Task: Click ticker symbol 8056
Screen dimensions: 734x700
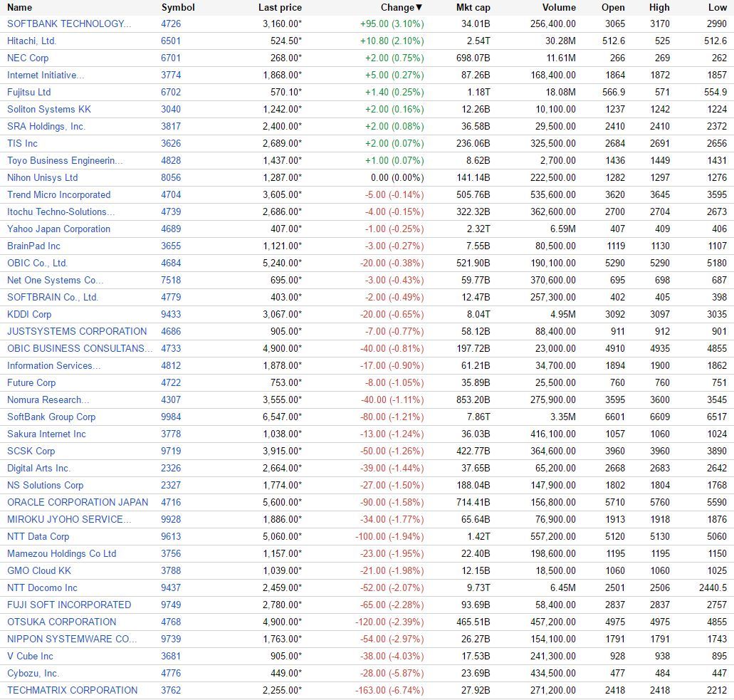Action: (171, 178)
